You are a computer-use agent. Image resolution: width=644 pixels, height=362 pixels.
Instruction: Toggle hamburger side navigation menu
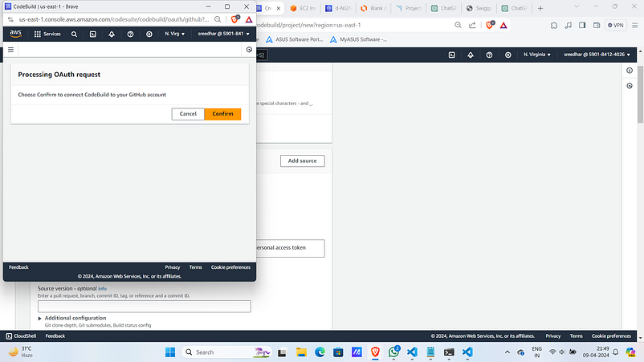point(10,50)
